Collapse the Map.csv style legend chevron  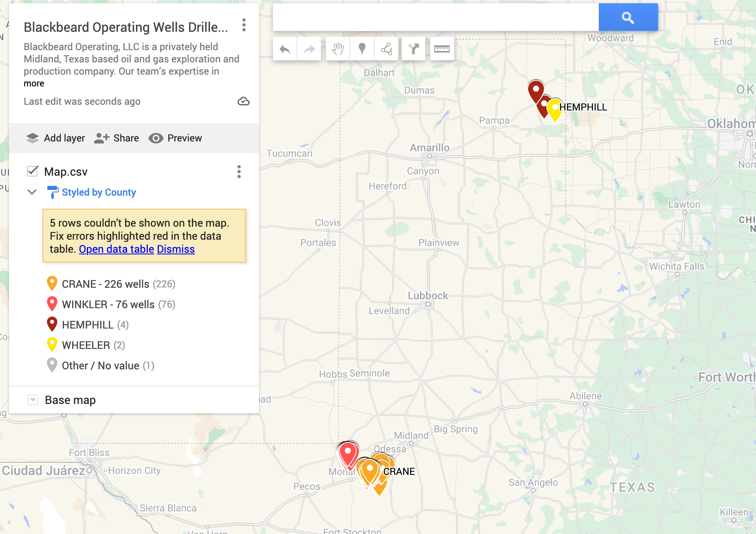tap(32, 192)
